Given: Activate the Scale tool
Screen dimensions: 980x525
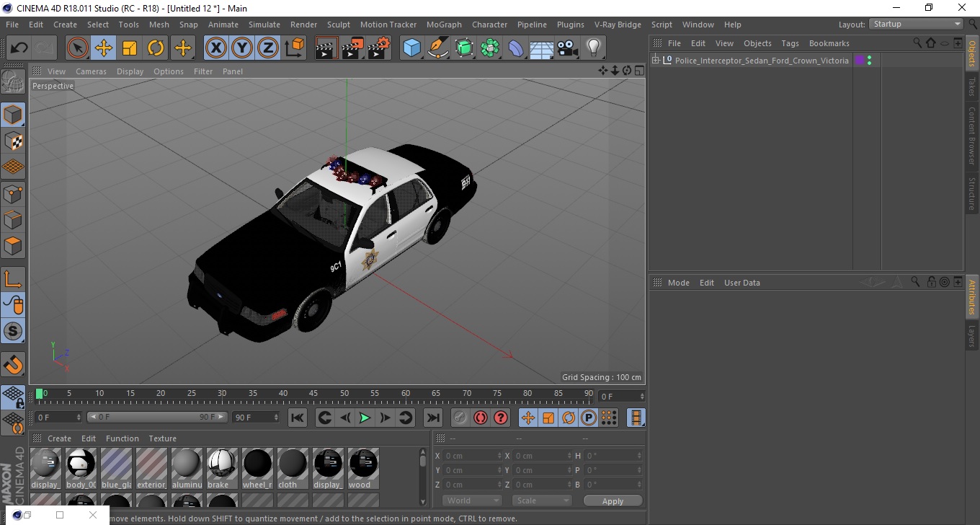Looking at the screenshot, I should coord(130,48).
